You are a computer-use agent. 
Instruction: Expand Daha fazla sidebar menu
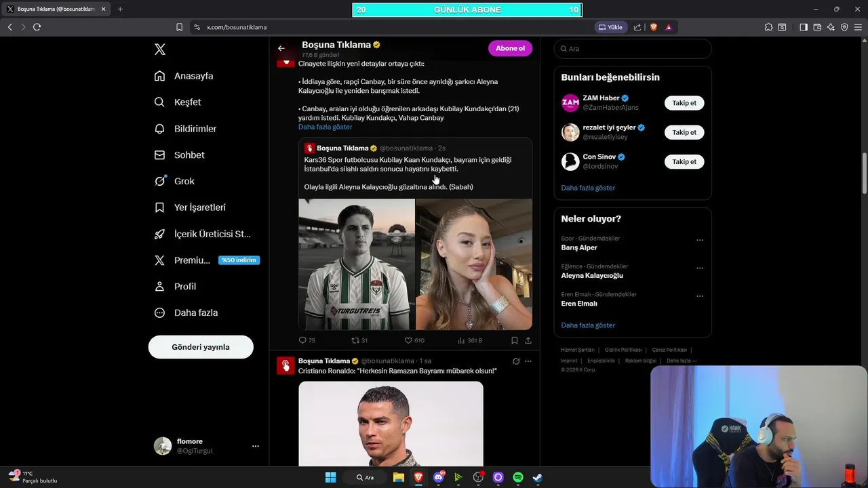pyautogui.click(x=186, y=313)
